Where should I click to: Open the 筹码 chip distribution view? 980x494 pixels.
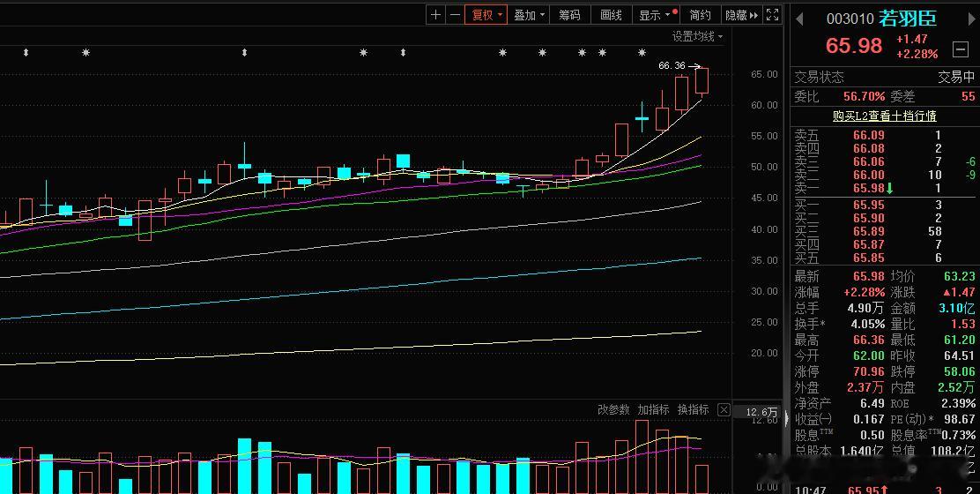tap(569, 15)
